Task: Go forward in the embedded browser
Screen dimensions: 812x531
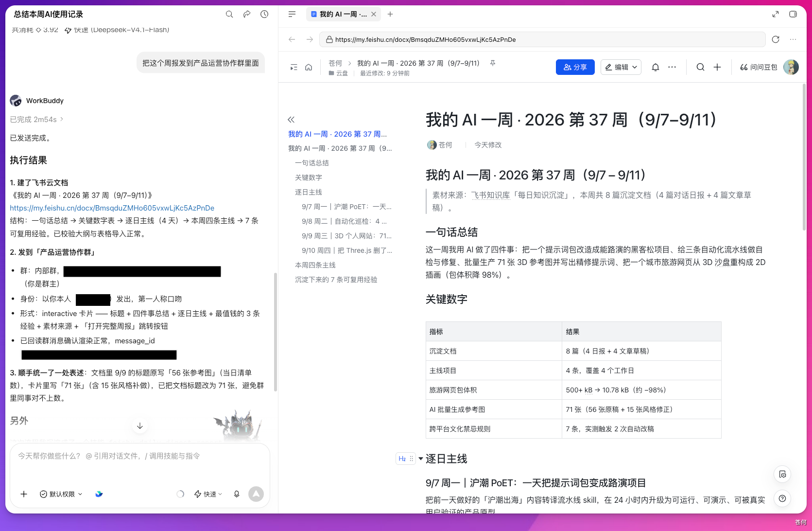Action: pos(310,39)
